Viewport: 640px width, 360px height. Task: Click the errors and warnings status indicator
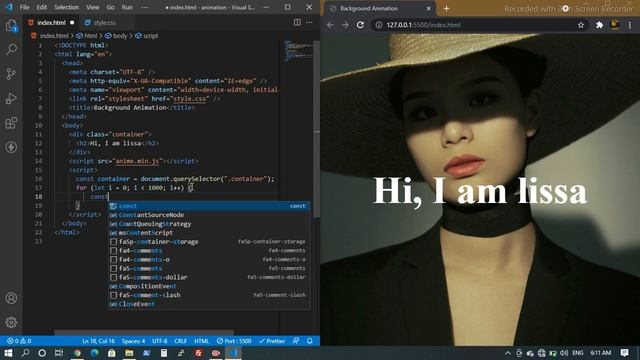19,341
